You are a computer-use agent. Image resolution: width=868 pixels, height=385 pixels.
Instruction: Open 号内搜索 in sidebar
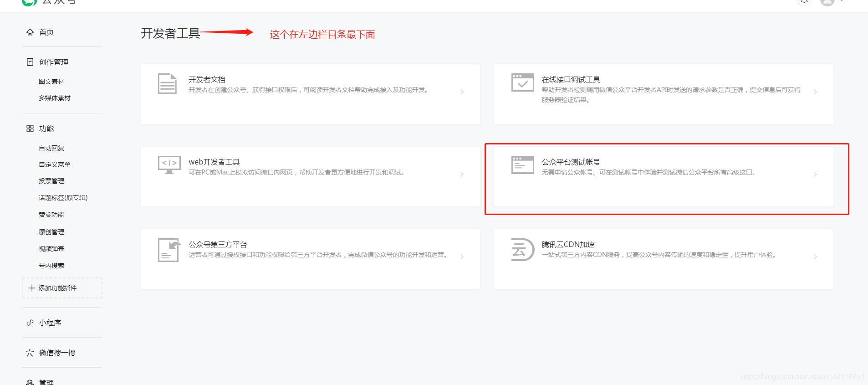[x=51, y=266]
